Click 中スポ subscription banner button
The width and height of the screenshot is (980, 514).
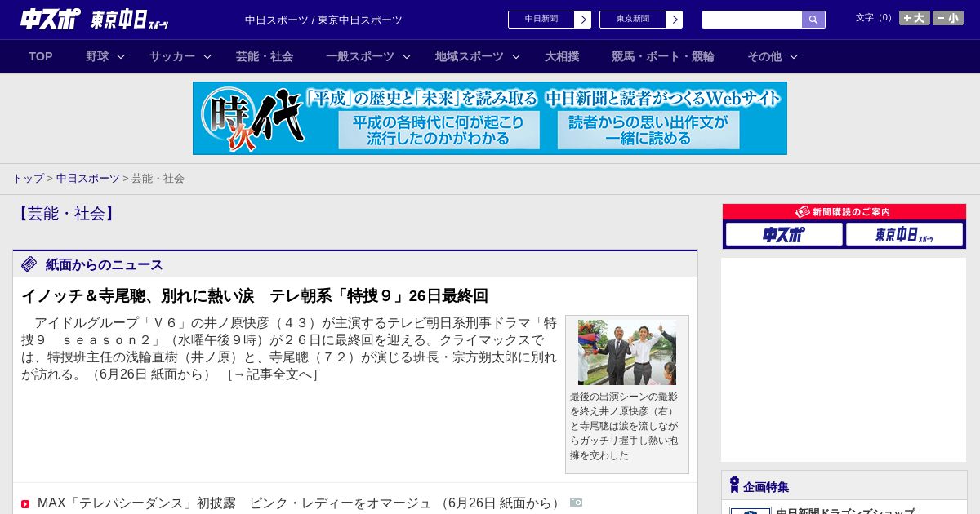click(784, 234)
